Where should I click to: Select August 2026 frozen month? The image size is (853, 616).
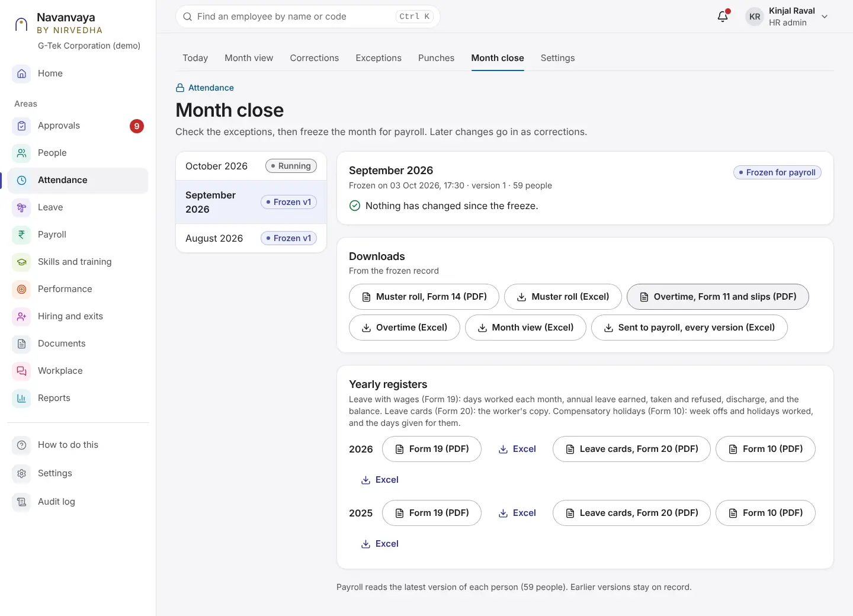point(251,238)
